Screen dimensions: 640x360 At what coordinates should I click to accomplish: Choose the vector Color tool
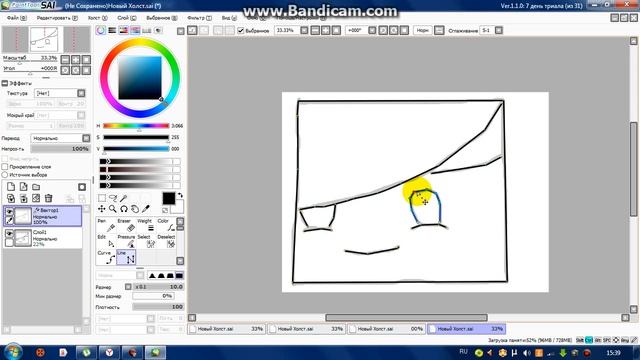point(166,225)
